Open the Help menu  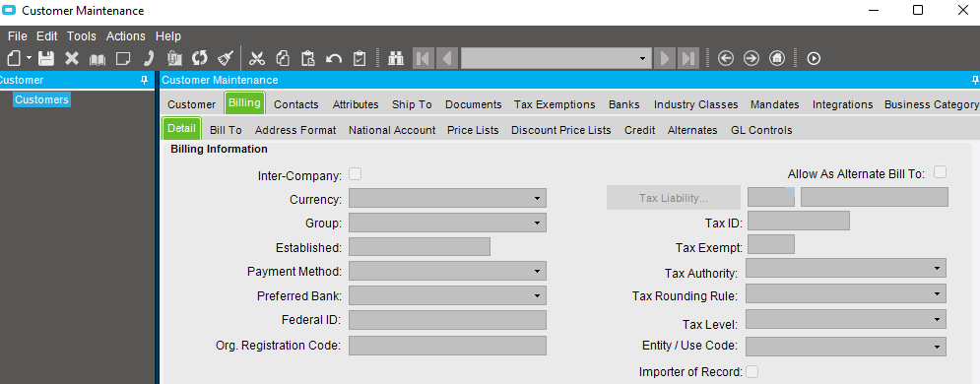click(168, 36)
